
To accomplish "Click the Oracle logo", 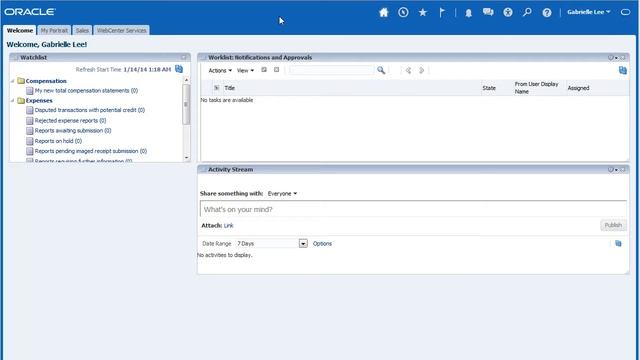I will tap(30, 12).
